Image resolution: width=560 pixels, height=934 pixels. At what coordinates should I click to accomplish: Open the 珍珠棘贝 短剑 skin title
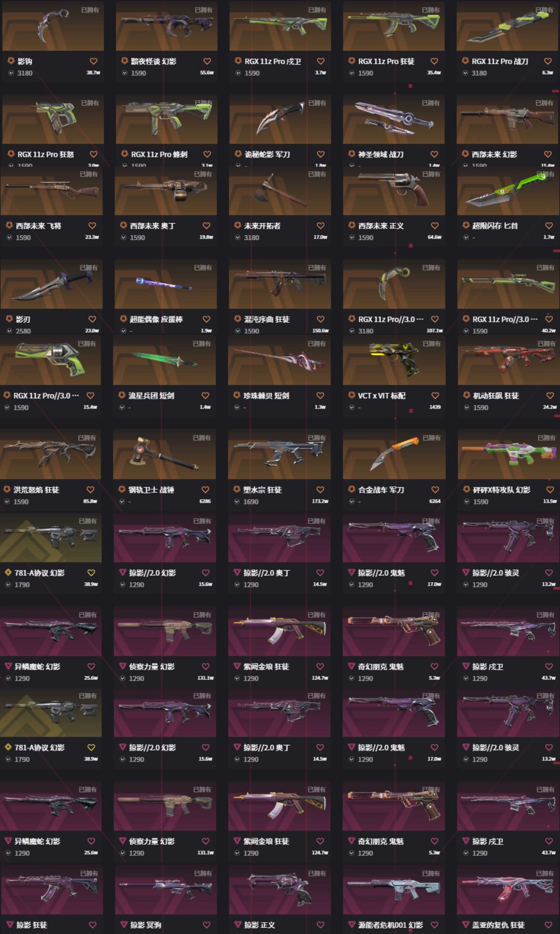coord(267,395)
